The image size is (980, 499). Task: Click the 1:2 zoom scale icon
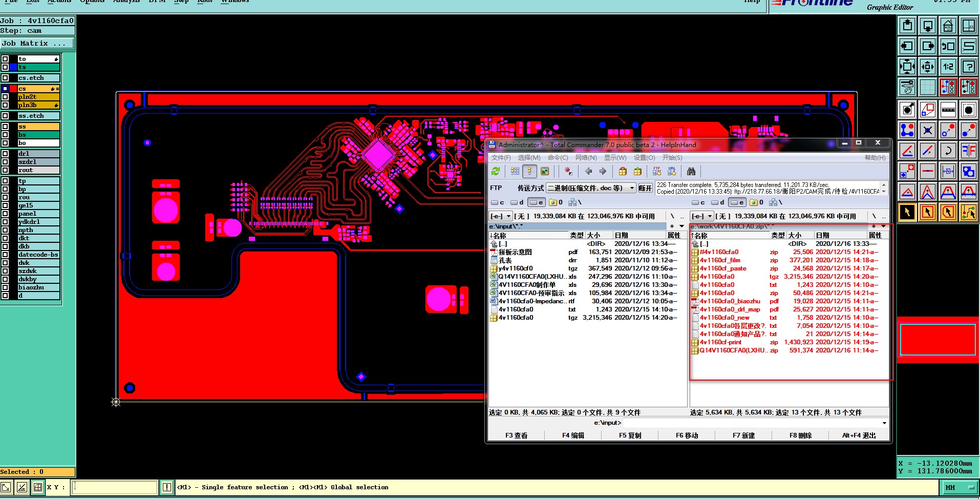(x=948, y=67)
